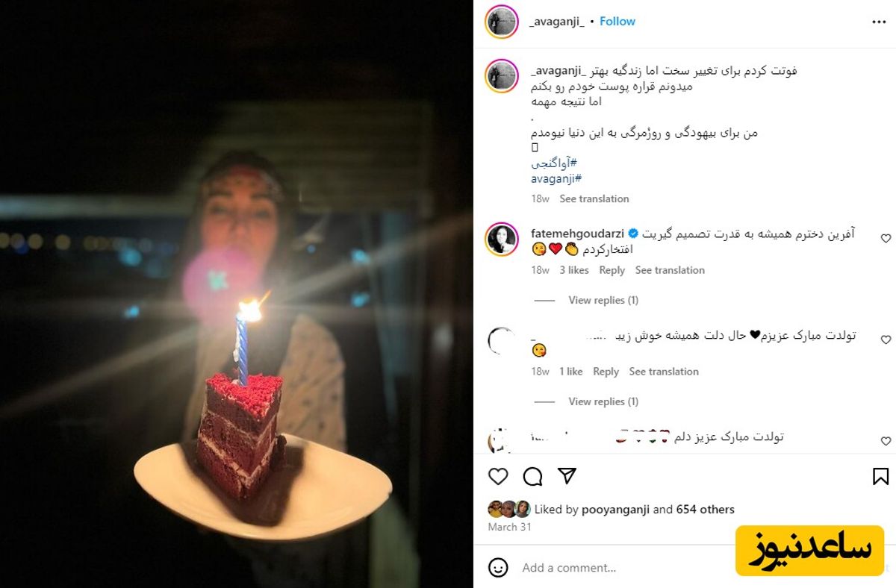Image resolution: width=896 pixels, height=588 pixels.
Task: Expand View replies under fatemehgoudarzi's comment
Action: tap(603, 300)
